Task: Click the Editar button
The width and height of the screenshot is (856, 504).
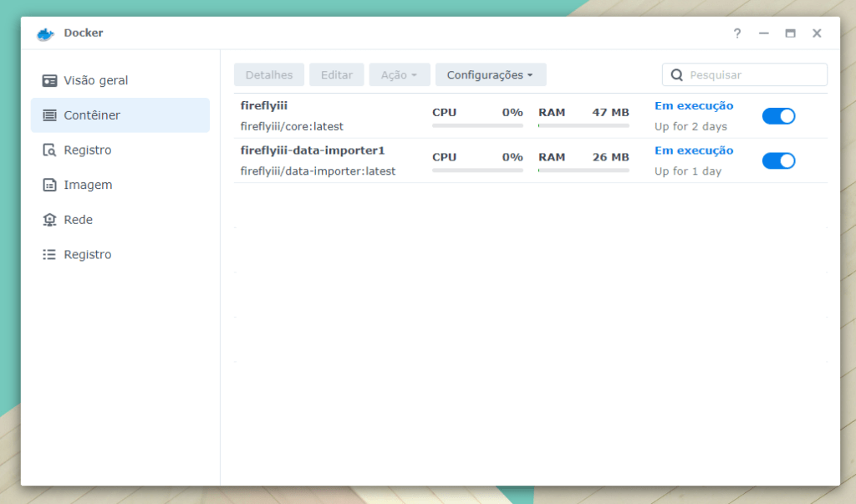Action: (337, 75)
